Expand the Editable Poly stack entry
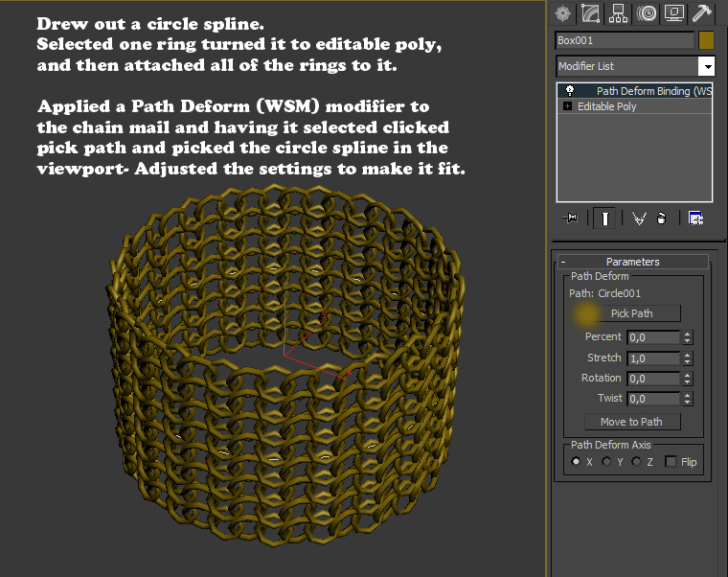Image resolution: width=728 pixels, height=577 pixels. (x=568, y=106)
